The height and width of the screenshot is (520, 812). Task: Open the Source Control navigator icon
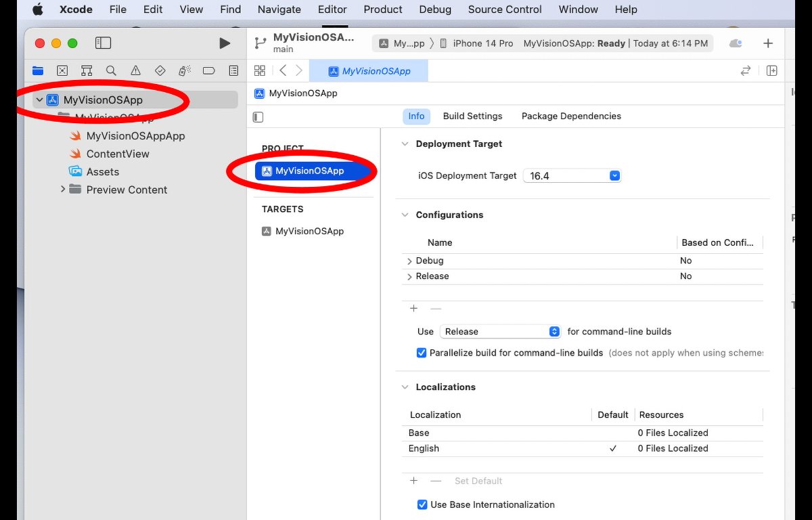point(62,70)
